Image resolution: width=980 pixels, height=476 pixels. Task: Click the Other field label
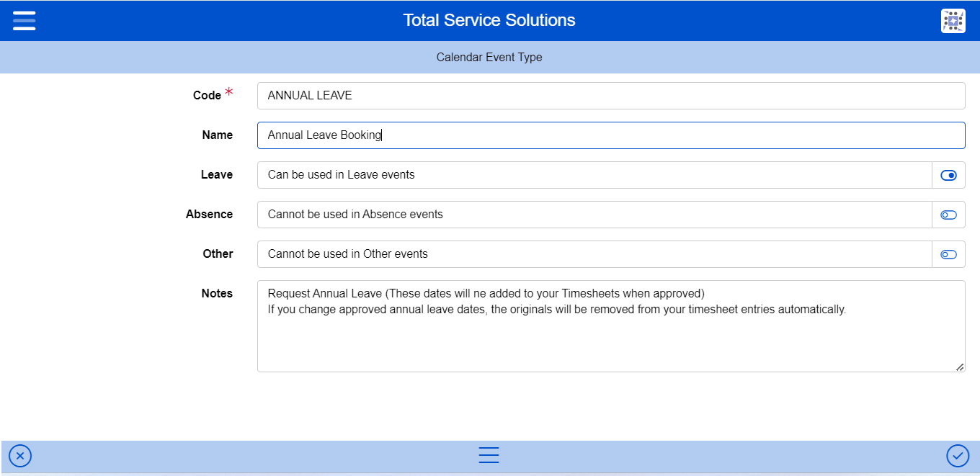tap(218, 254)
